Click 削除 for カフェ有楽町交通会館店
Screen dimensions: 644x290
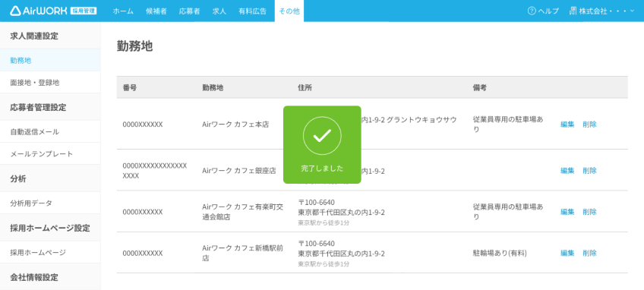pyautogui.click(x=589, y=212)
